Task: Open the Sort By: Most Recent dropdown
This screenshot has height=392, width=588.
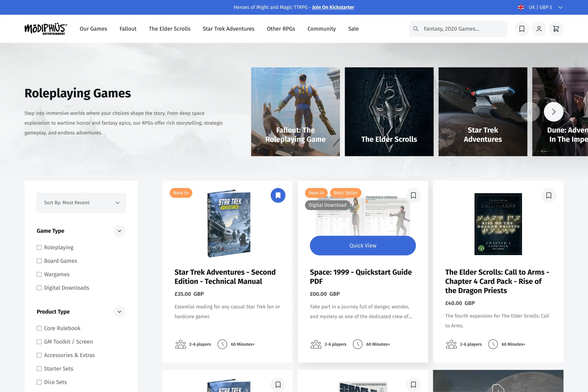Action: 81,203
